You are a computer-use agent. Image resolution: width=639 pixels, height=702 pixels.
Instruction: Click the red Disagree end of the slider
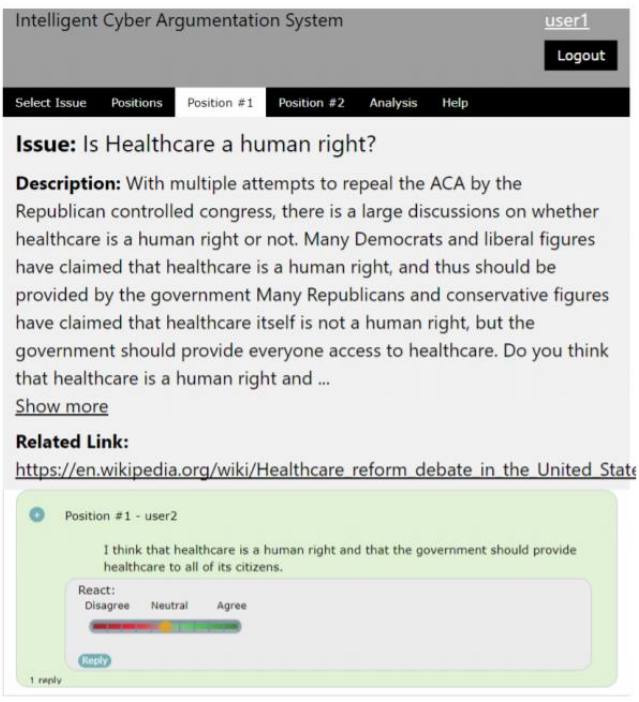(102, 627)
